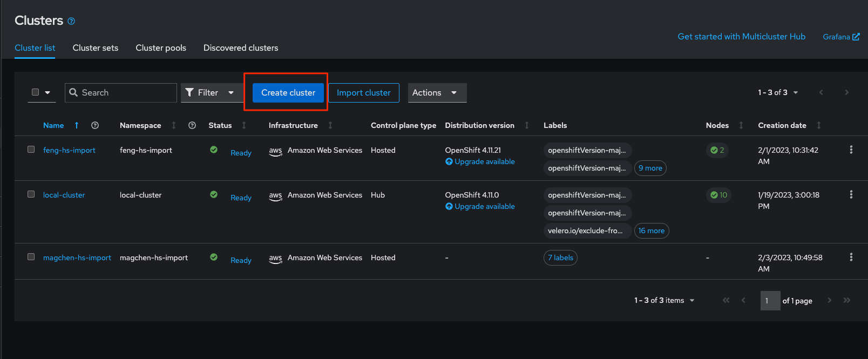Sort by the Nodes column arrows icon
Viewport: 868px width, 359px height.
coord(741,125)
